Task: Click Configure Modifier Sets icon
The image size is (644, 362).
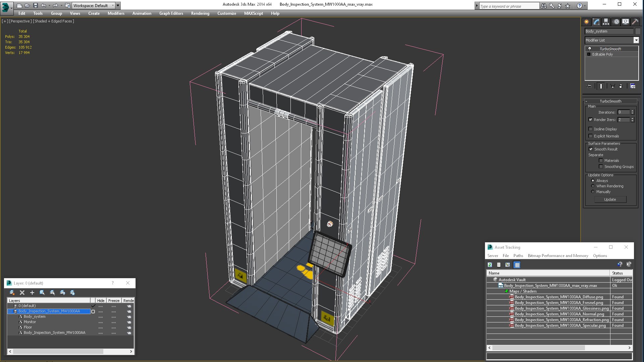Action: click(633, 86)
